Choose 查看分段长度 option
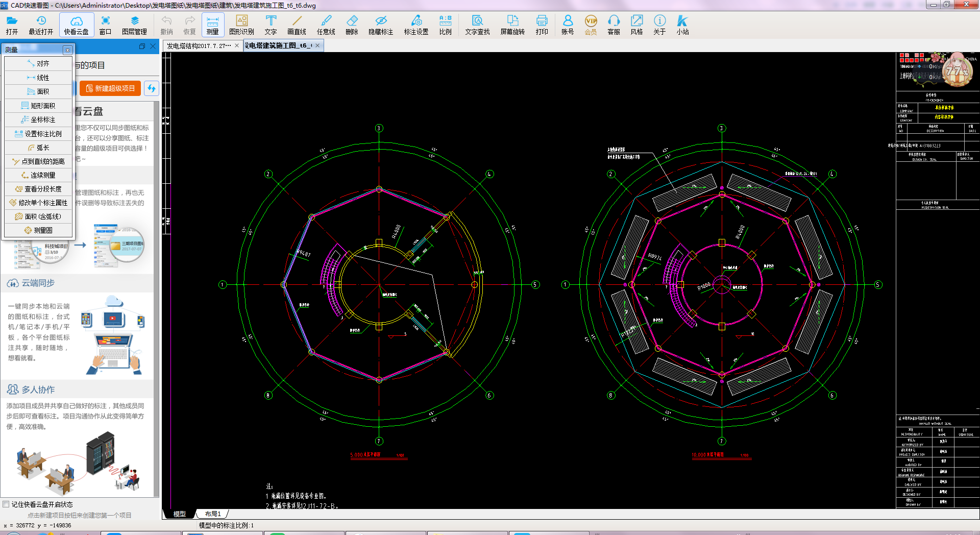This screenshot has width=980, height=535. tap(38, 189)
